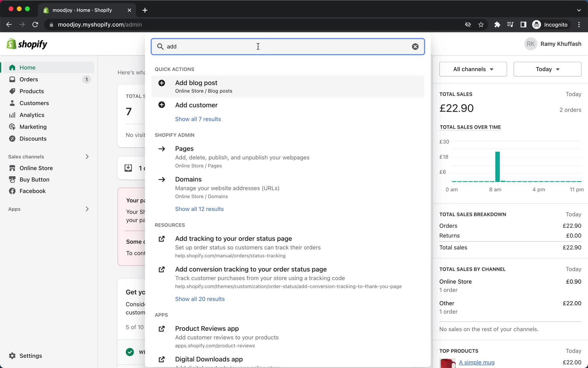Click the Settings sidebar icon
Screen dimensions: 588x368
(13, 356)
